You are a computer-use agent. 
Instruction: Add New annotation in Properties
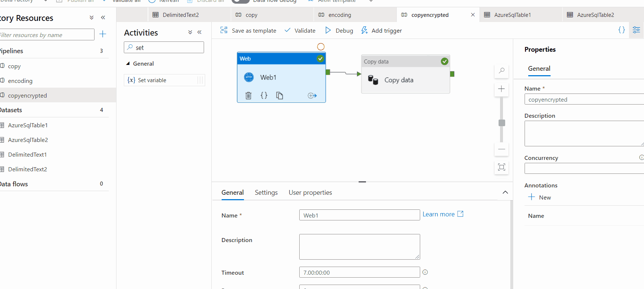[x=539, y=197]
